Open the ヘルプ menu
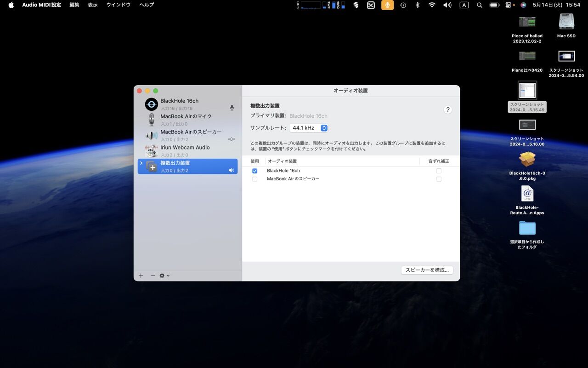Screen dimensions: 588x368 pos(147,5)
